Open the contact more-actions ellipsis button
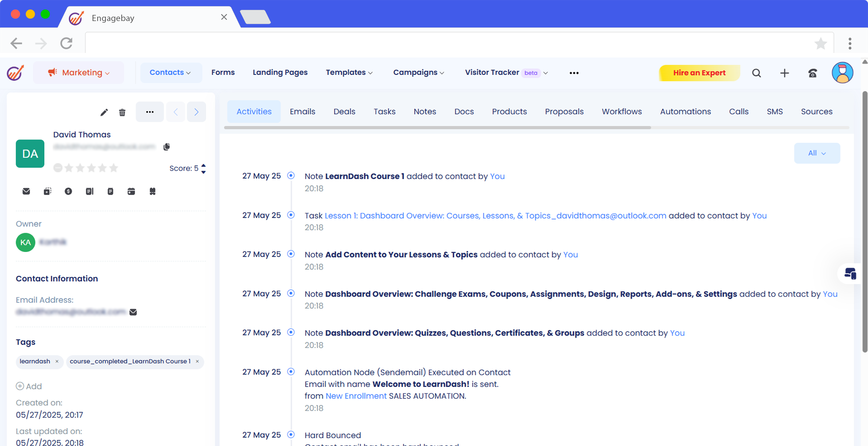 [150, 112]
